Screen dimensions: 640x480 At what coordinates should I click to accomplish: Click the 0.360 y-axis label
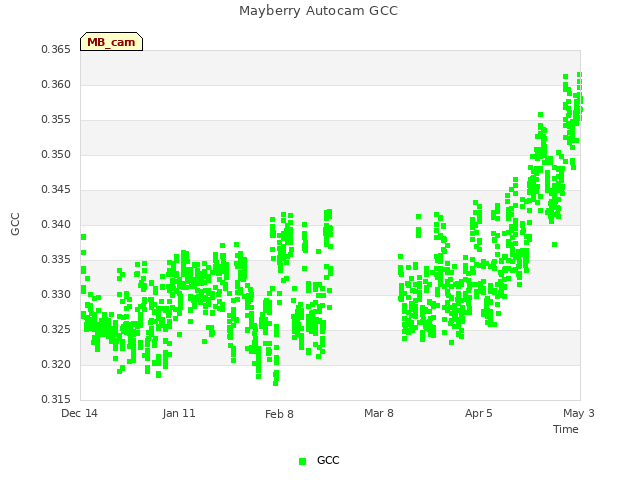tap(56, 84)
